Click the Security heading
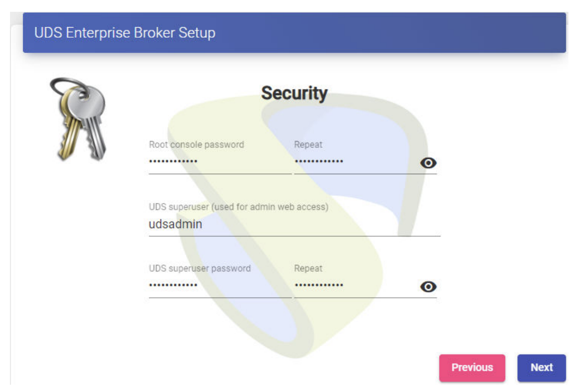Viewport: 577px width, 392px height. pyautogui.click(x=294, y=93)
